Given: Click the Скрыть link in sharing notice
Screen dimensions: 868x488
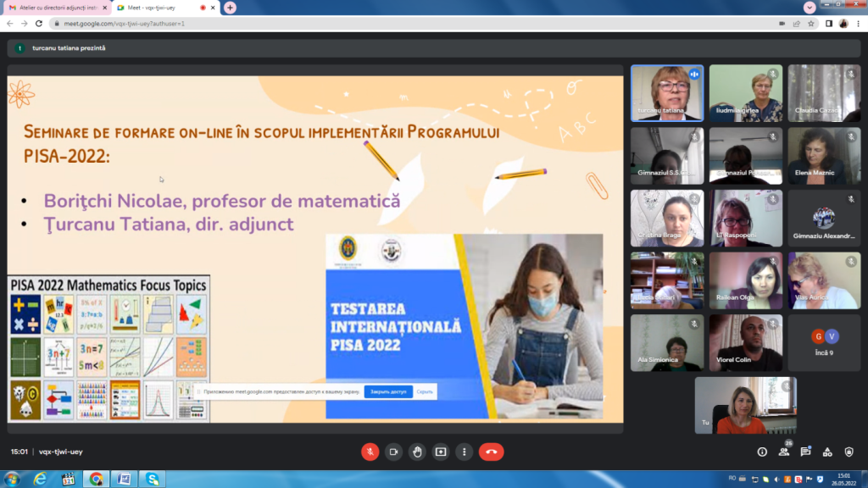Looking at the screenshot, I should tap(425, 391).
